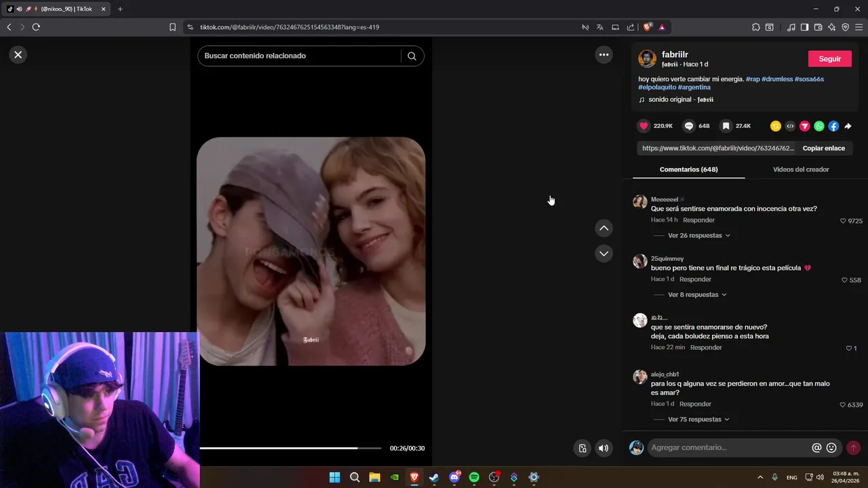Share to WhatsApp
Screen dimensions: 868x488
[819, 126]
